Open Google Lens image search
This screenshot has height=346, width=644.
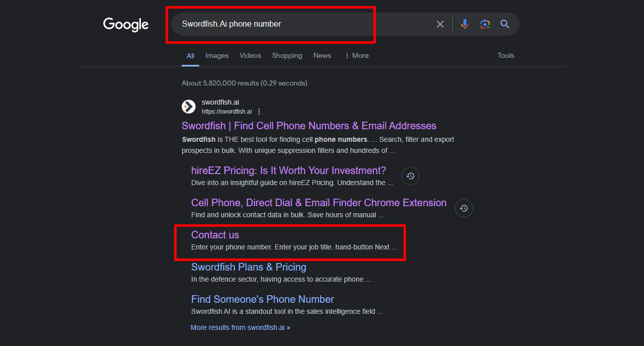pyautogui.click(x=485, y=24)
